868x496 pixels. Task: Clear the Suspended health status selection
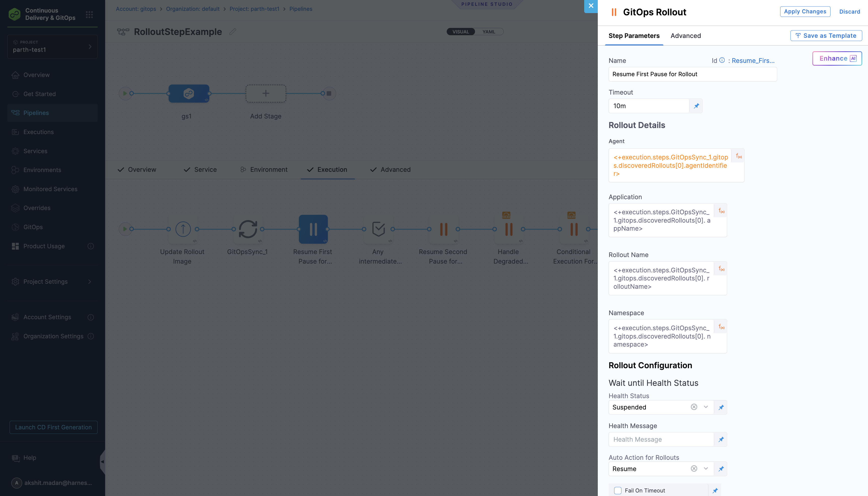pos(694,407)
